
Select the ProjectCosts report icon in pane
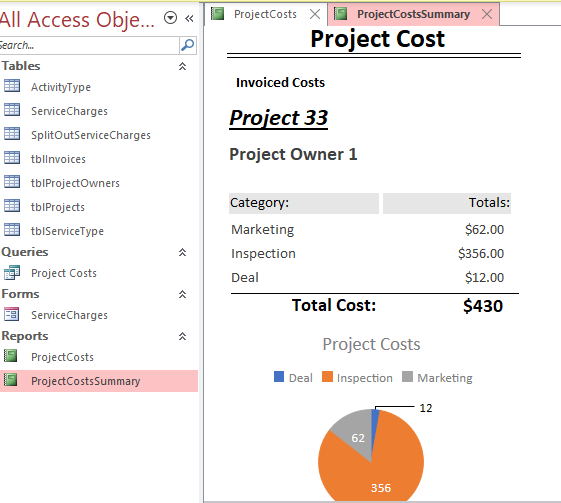coord(11,356)
